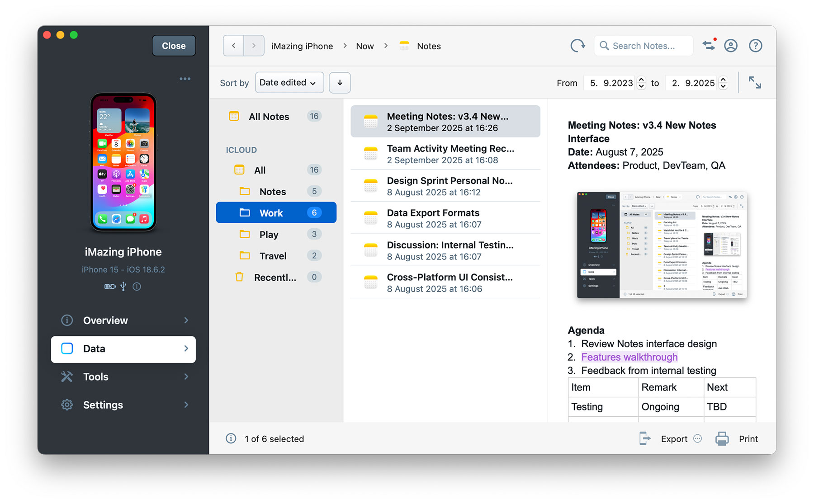814x504 pixels.
Task: Increment the From date stepper
Action: (641, 80)
